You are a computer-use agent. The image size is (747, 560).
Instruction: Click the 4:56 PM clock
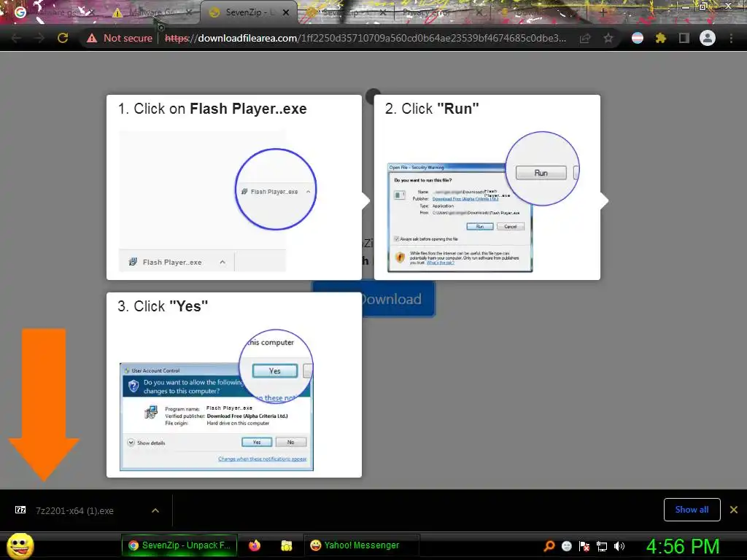pyautogui.click(x=683, y=546)
